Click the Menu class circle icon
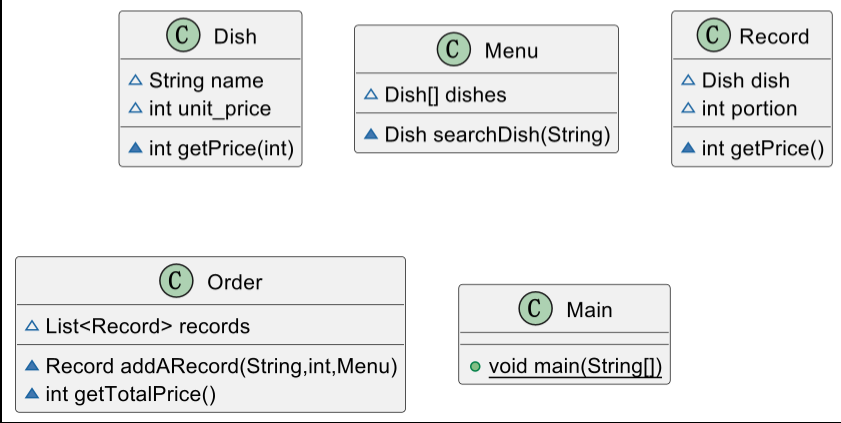This screenshot has height=423, width=841. 454,50
